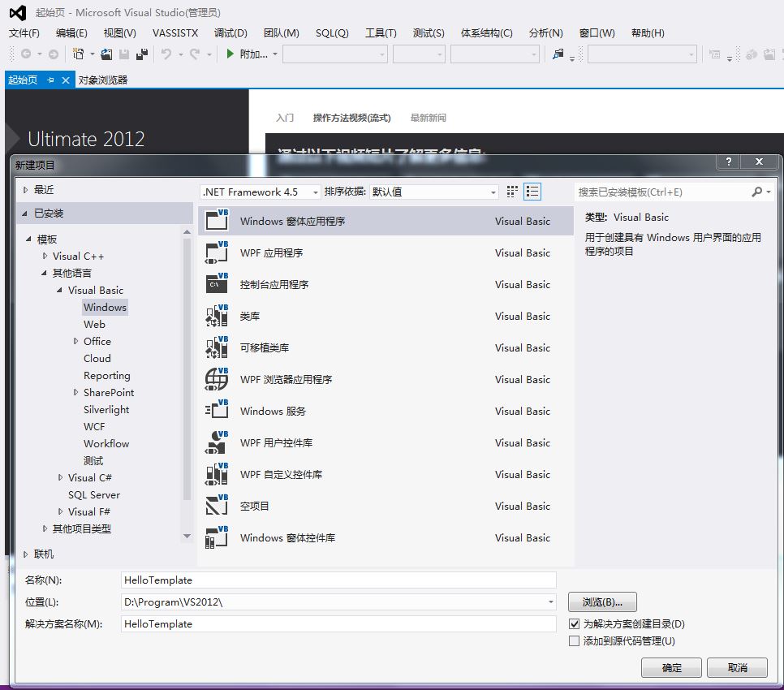784x690 pixels.
Task: Click the redo toolbar icon
Action: (x=195, y=54)
